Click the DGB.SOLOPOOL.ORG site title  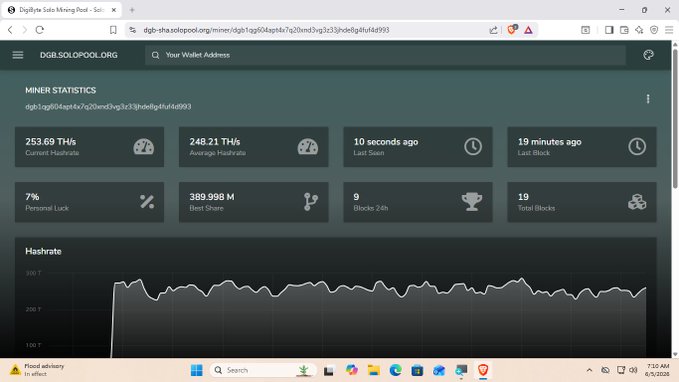[78, 55]
